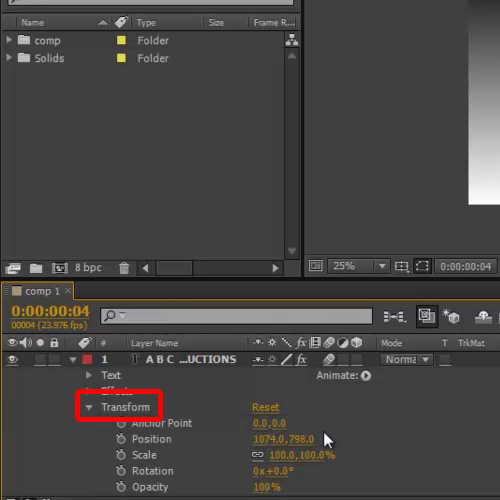The image size is (500, 500).
Task: Click the Live Update icon in timeline
Action: [427, 316]
